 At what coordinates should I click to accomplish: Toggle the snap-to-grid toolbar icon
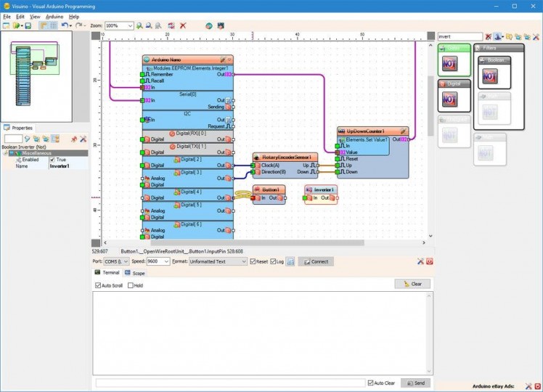(x=53, y=25)
